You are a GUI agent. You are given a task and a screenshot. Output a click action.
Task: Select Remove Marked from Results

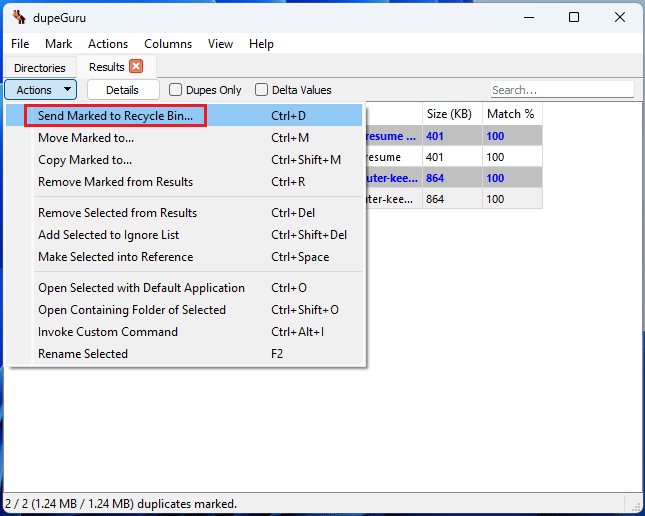[184, 181]
